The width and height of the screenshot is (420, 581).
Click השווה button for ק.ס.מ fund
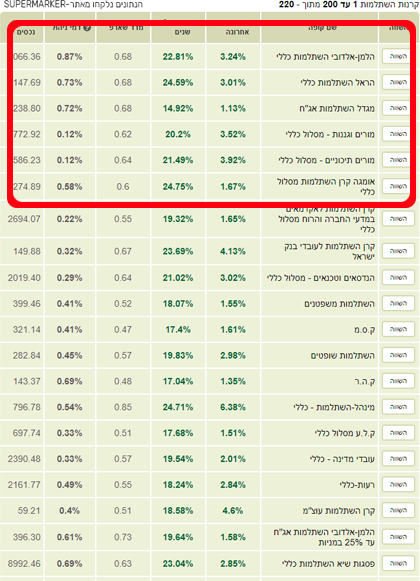pos(398,329)
